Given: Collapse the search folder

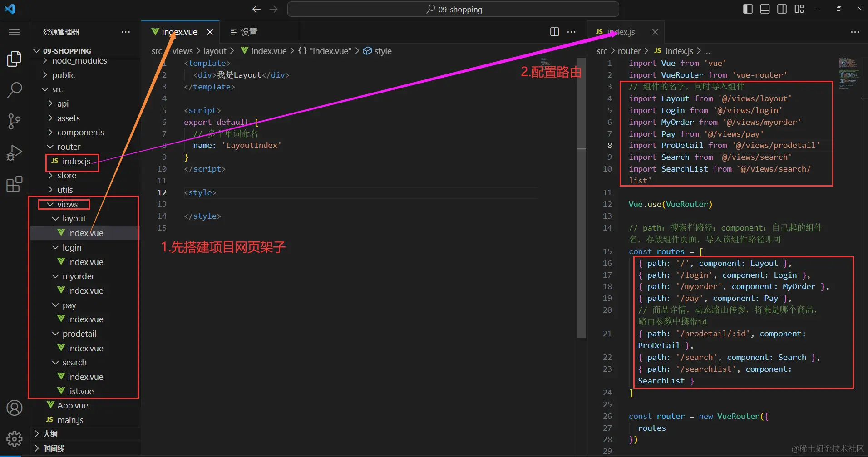Looking at the screenshot, I should 74,363.
